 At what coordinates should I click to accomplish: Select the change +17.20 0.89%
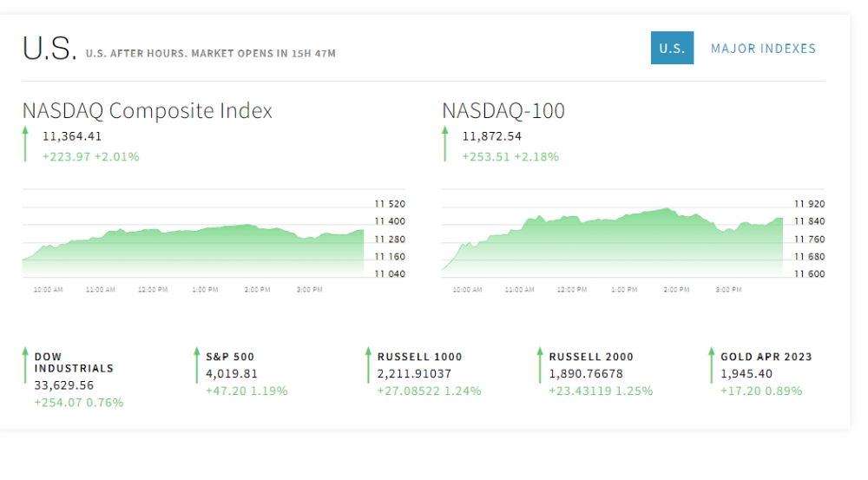[761, 391]
